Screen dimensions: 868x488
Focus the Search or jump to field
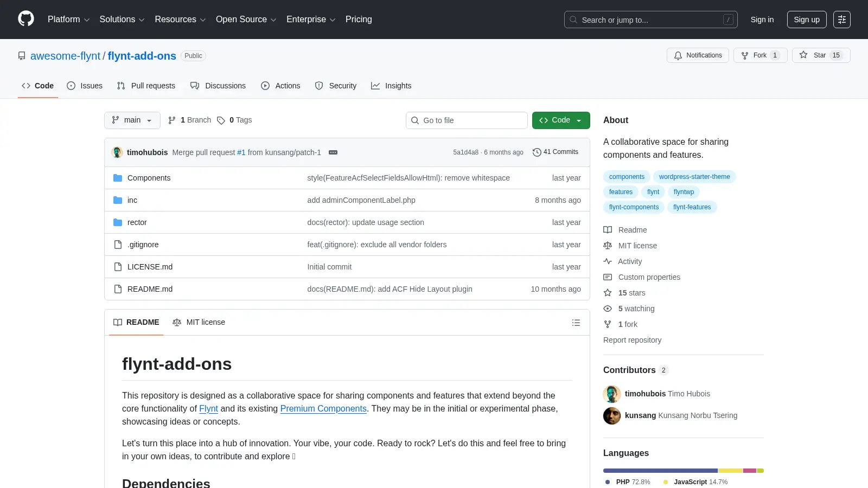(651, 20)
